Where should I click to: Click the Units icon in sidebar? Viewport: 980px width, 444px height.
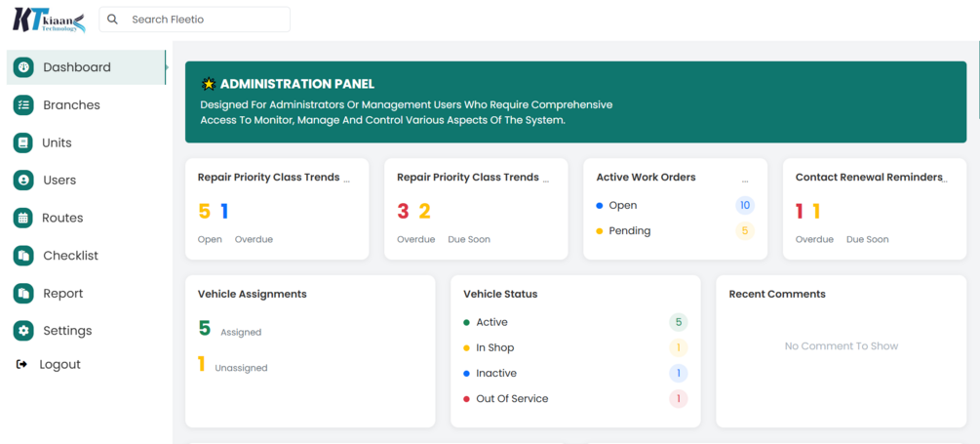(x=23, y=142)
